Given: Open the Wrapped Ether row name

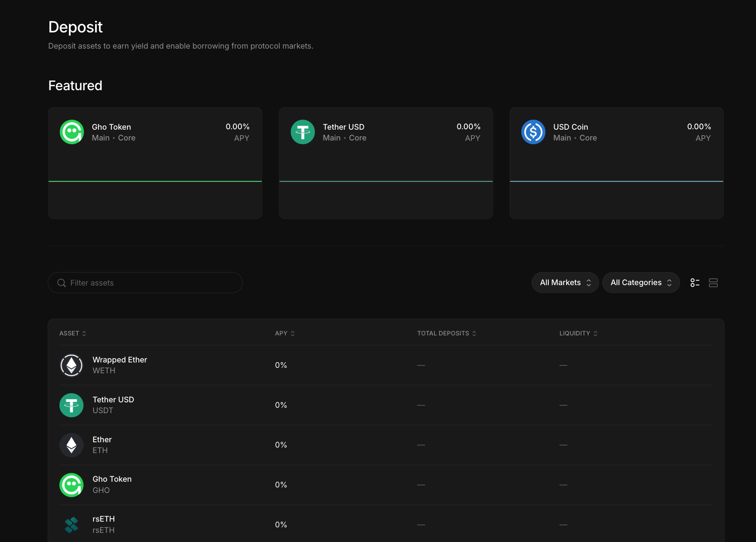Looking at the screenshot, I should 120,360.
